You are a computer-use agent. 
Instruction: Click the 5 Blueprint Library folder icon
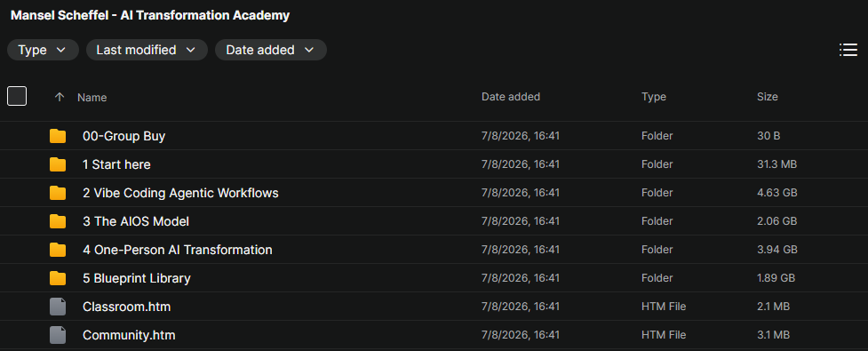point(58,278)
